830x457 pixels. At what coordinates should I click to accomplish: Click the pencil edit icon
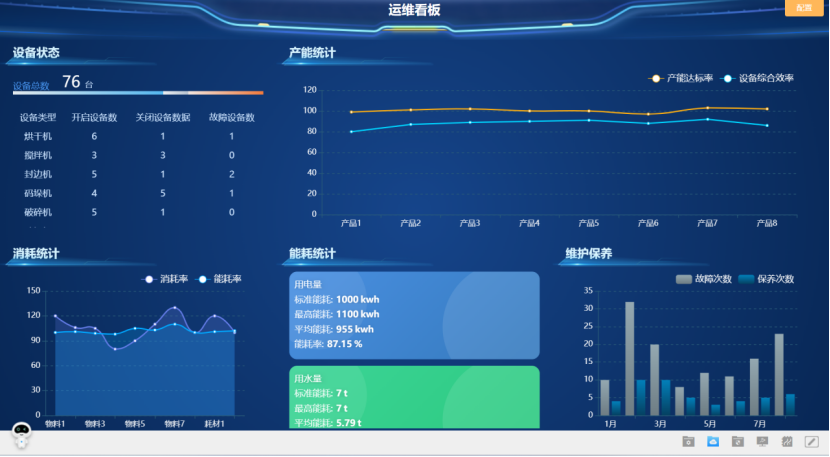811,441
